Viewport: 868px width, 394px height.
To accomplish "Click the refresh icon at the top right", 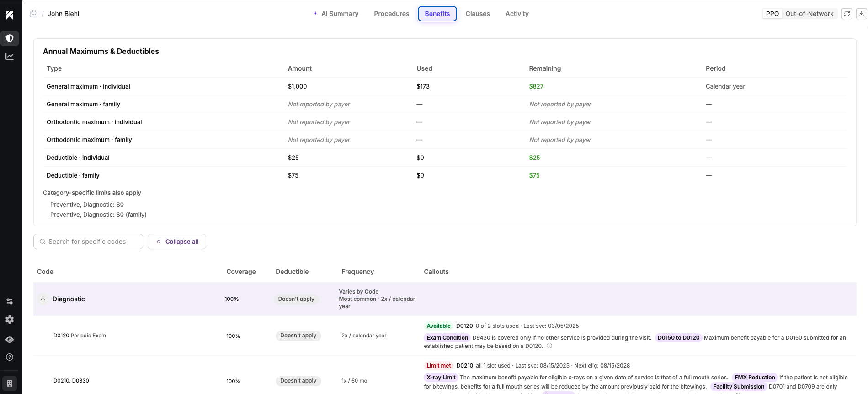I will click(847, 14).
